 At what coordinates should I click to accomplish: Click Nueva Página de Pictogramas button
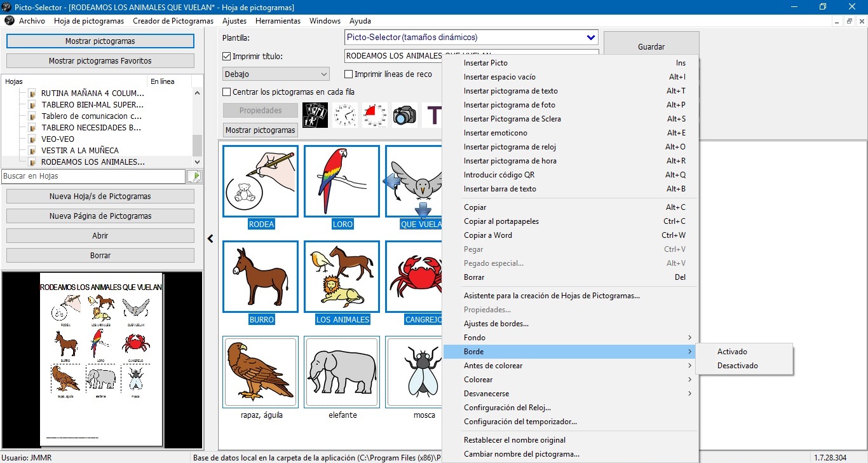(x=100, y=216)
